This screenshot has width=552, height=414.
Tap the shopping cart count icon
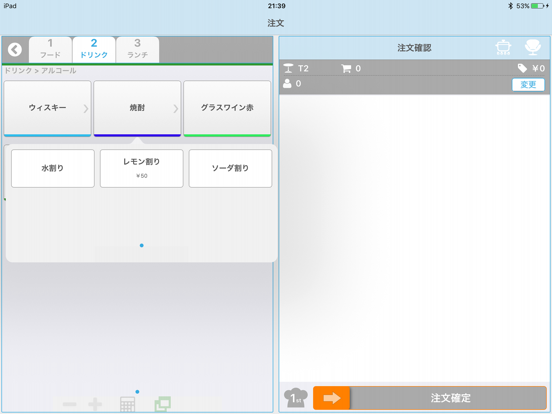(346, 68)
